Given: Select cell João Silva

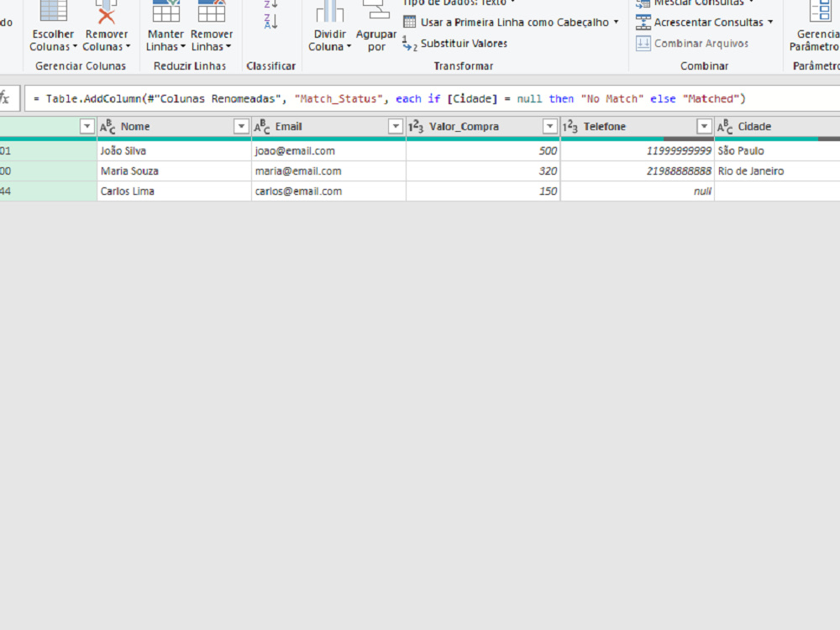Looking at the screenshot, I should [x=174, y=151].
